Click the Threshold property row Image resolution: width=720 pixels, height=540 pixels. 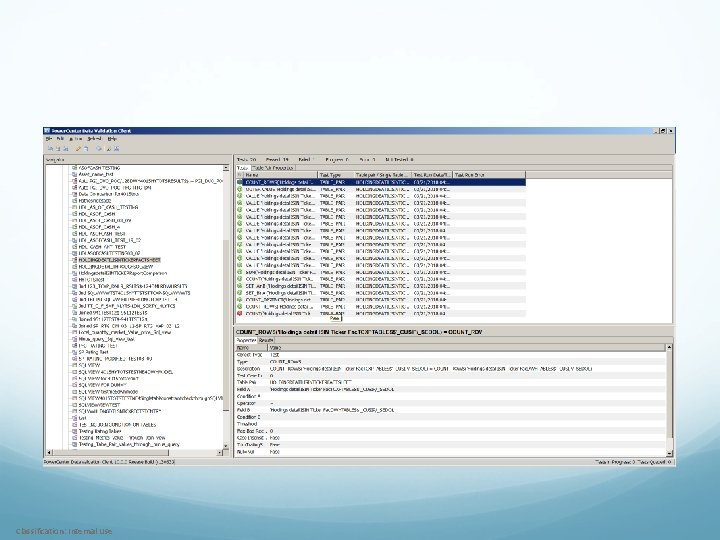coord(450,424)
